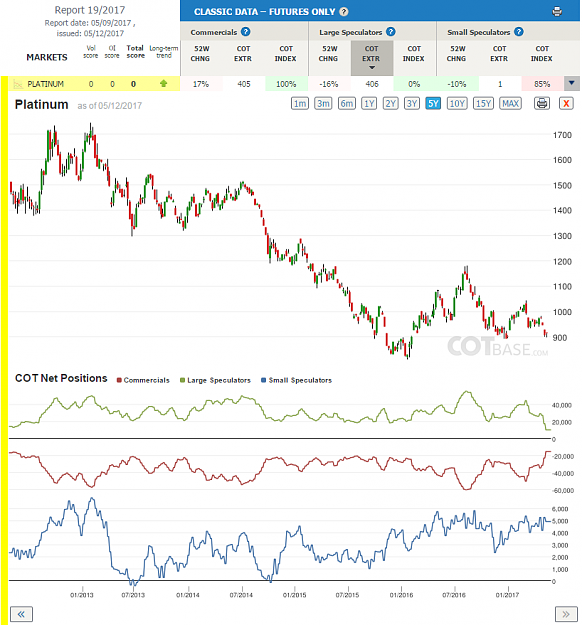Open the Small Speculators help icon

[x=519, y=31]
